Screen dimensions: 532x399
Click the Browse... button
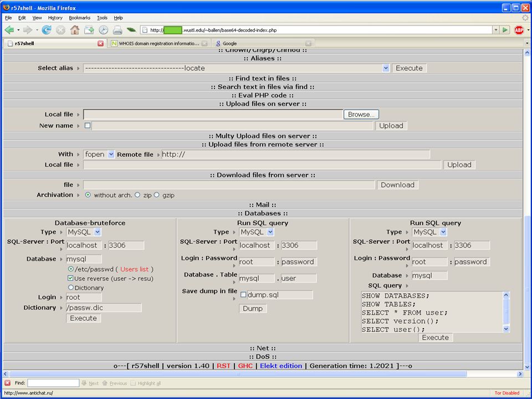(361, 114)
